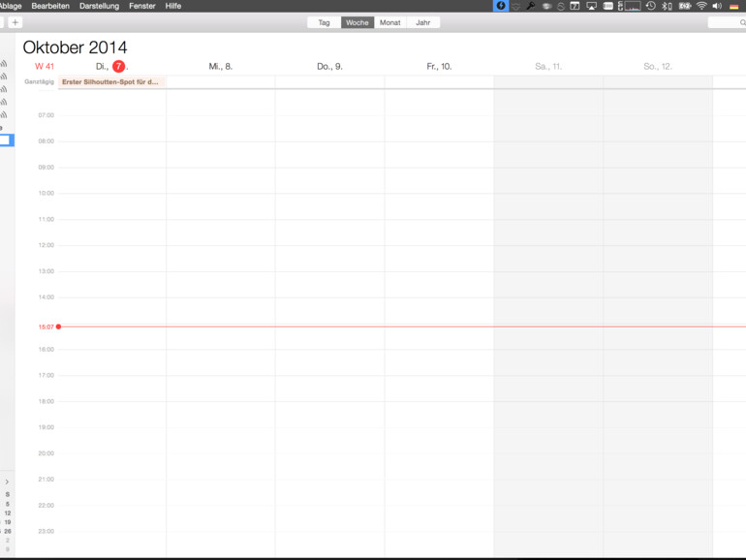Open the Fenster menu
The height and width of the screenshot is (560, 746).
coord(142,6)
